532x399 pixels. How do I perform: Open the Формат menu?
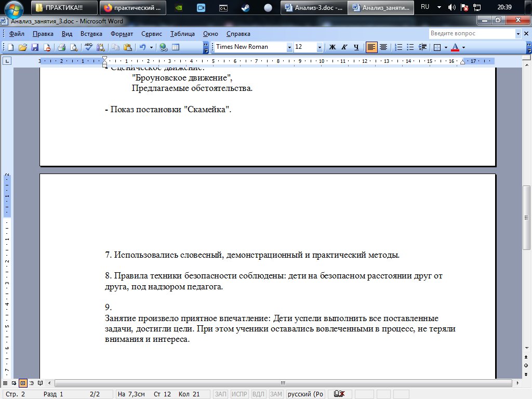point(122,34)
